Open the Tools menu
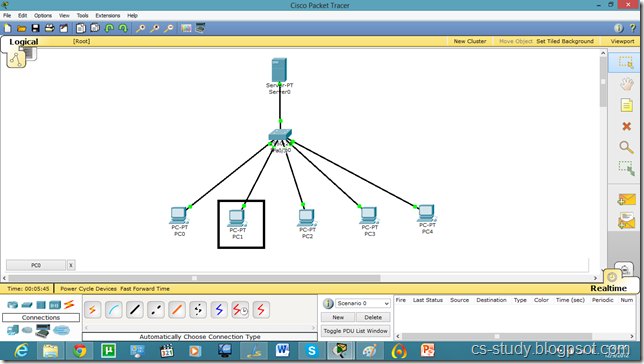Screen dimensions: 644x364 click(x=83, y=16)
